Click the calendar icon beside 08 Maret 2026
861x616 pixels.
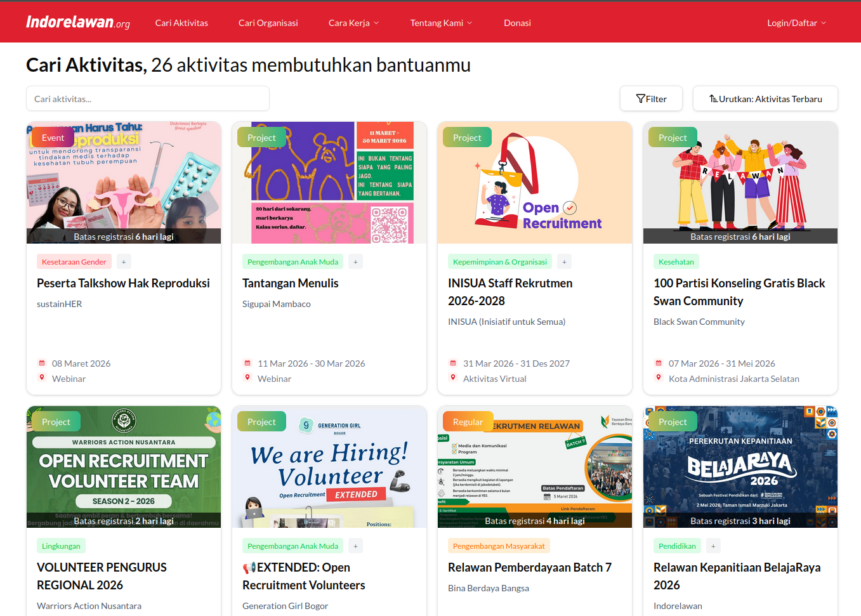(42, 364)
